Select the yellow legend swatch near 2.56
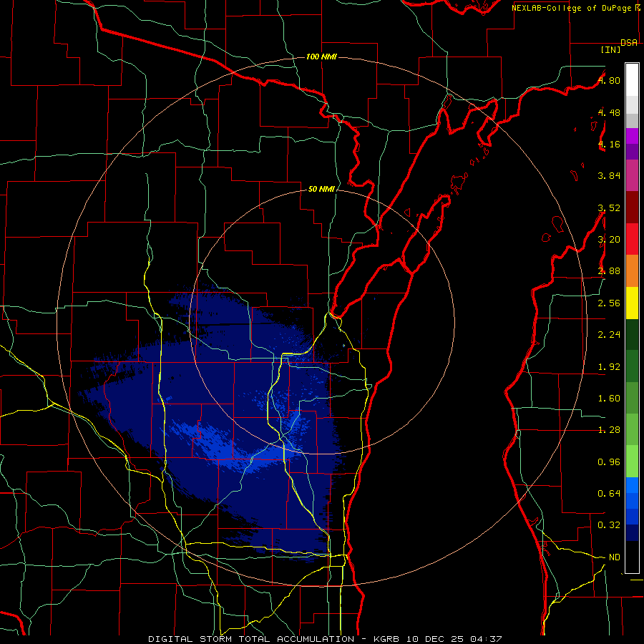Image resolution: width=644 pixels, height=644 pixels. pyautogui.click(x=632, y=303)
